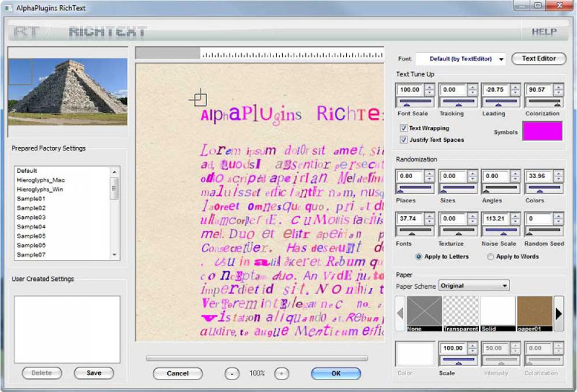The height and width of the screenshot is (392, 577).
Task: Click the zoom in plus icon
Action: coord(281,373)
